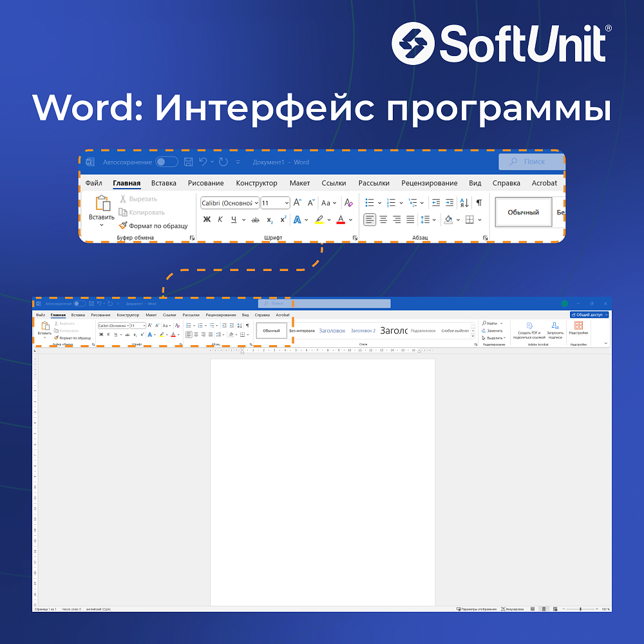Click the text highlight color button in enlarged ribbon
Viewport: 644px width, 644px height.
[x=319, y=220]
